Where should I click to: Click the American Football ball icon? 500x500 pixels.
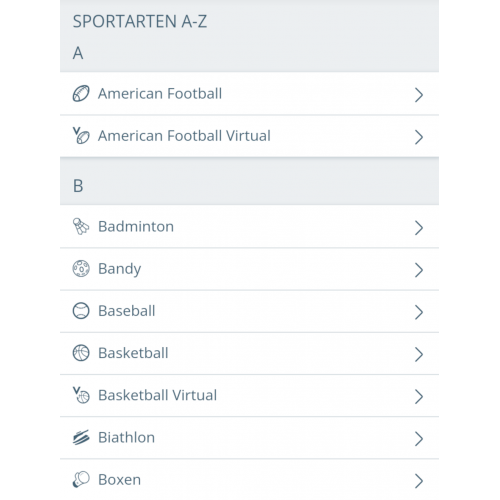coord(81,93)
